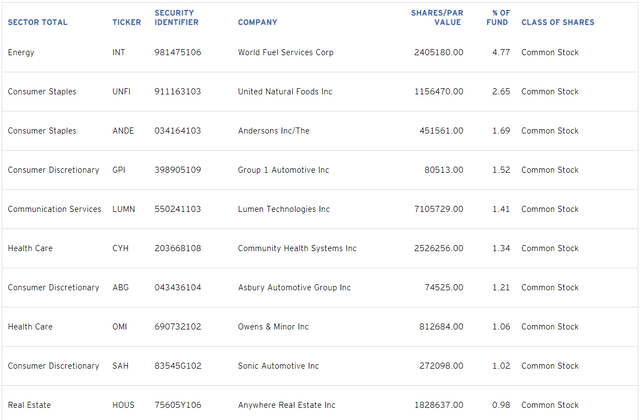Screen dimensions: 640x420
Task: Click the SECURITY IDENTIFIER column header
Action: point(176,18)
